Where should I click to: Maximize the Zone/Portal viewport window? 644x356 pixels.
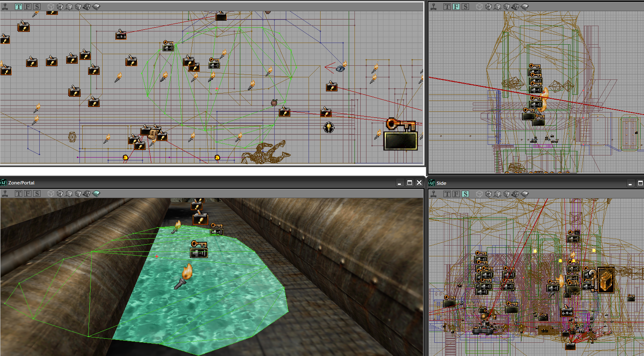(x=409, y=183)
